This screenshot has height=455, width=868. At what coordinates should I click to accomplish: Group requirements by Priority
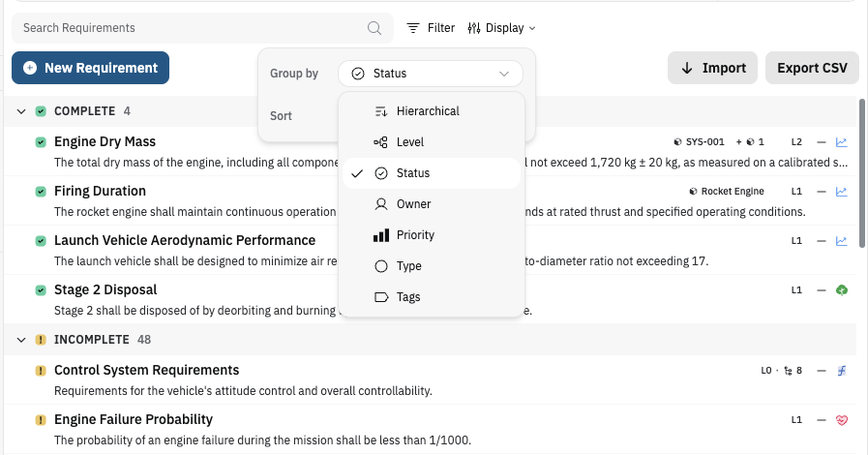tap(432, 235)
